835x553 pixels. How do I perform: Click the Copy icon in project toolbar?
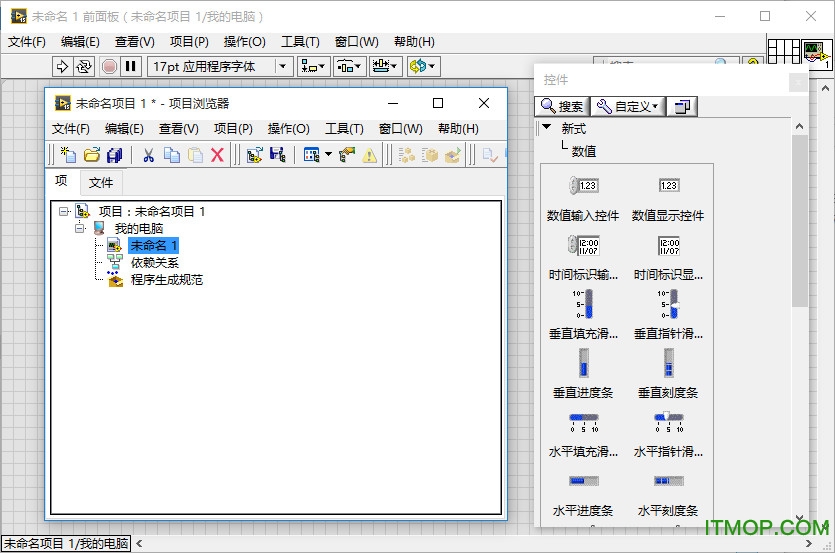click(171, 155)
